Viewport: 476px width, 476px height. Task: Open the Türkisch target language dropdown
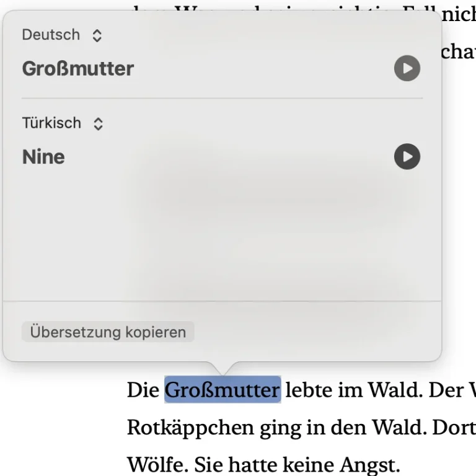pos(63,123)
